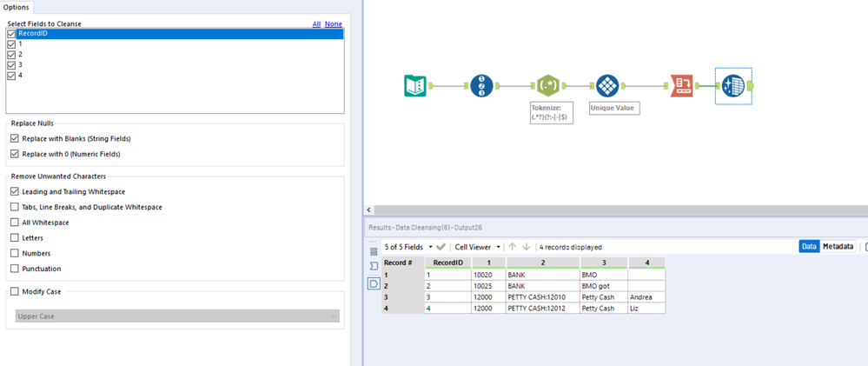868x366 pixels.
Task: Enable the Modify Case checkbox
Action: coord(15,292)
